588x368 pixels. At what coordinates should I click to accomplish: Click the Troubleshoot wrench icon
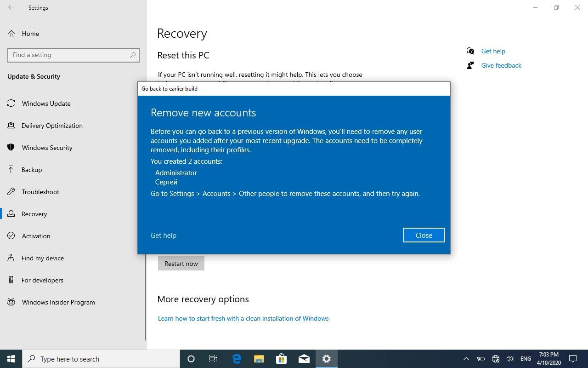click(11, 192)
